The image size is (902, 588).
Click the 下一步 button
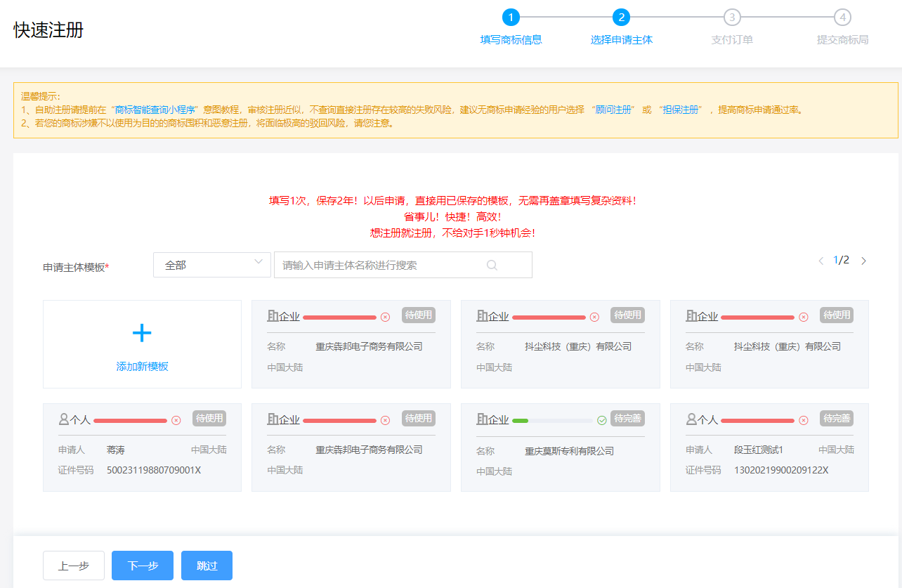pyautogui.click(x=143, y=566)
